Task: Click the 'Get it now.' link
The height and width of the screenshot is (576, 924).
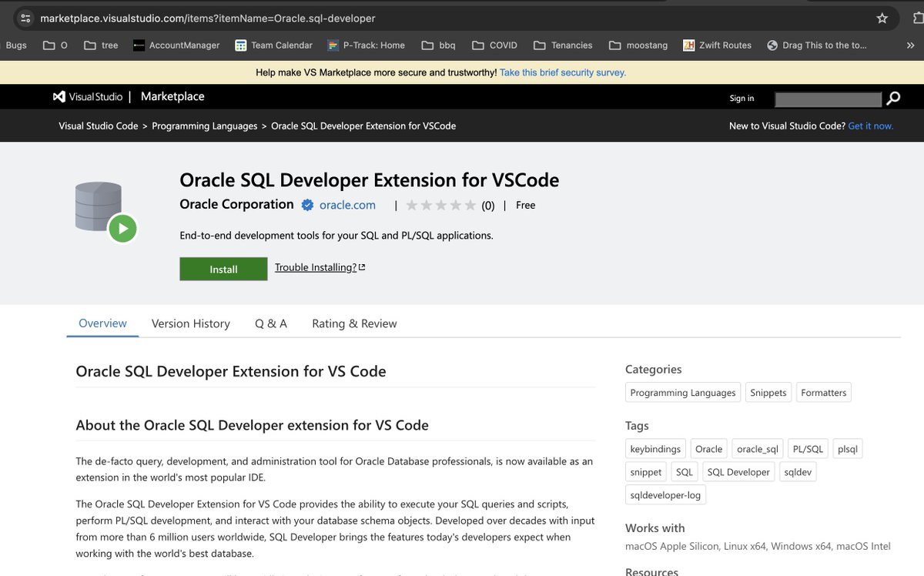Action: pyautogui.click(x=871, y=126)
